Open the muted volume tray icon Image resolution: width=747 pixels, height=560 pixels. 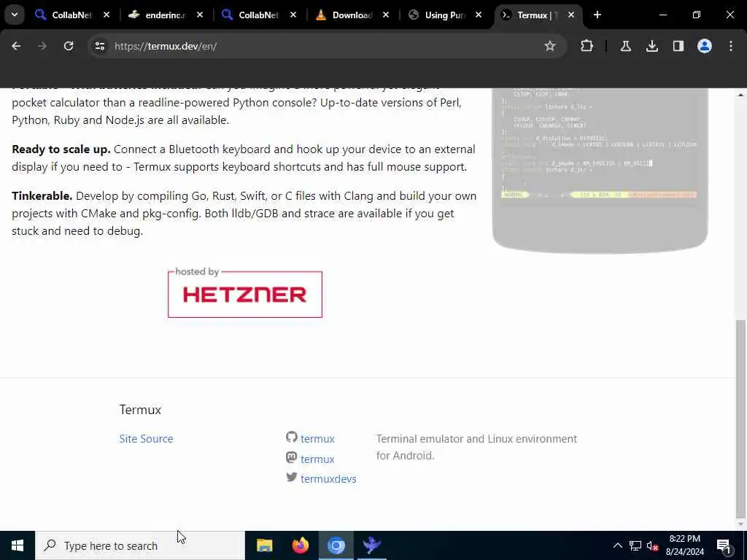[x=652, y=545]
